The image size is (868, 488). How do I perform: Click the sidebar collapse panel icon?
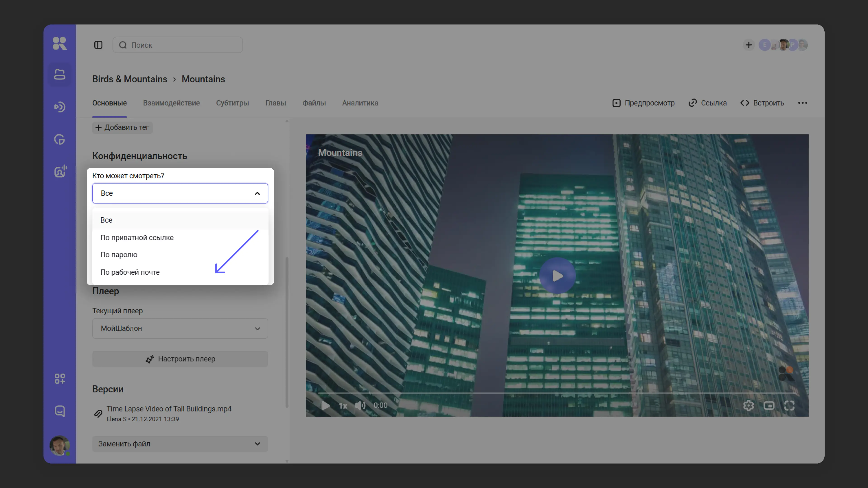click(98, 45)
